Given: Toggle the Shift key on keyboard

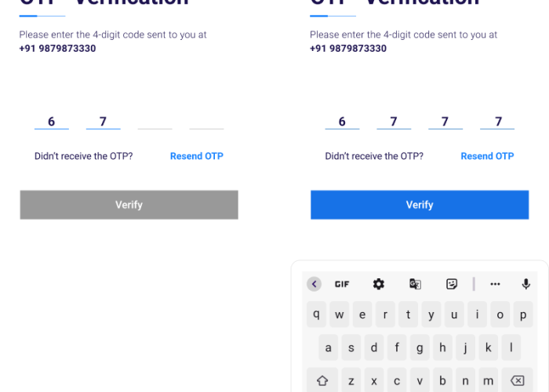Looking at the screenshot, I should click(322, 381).
